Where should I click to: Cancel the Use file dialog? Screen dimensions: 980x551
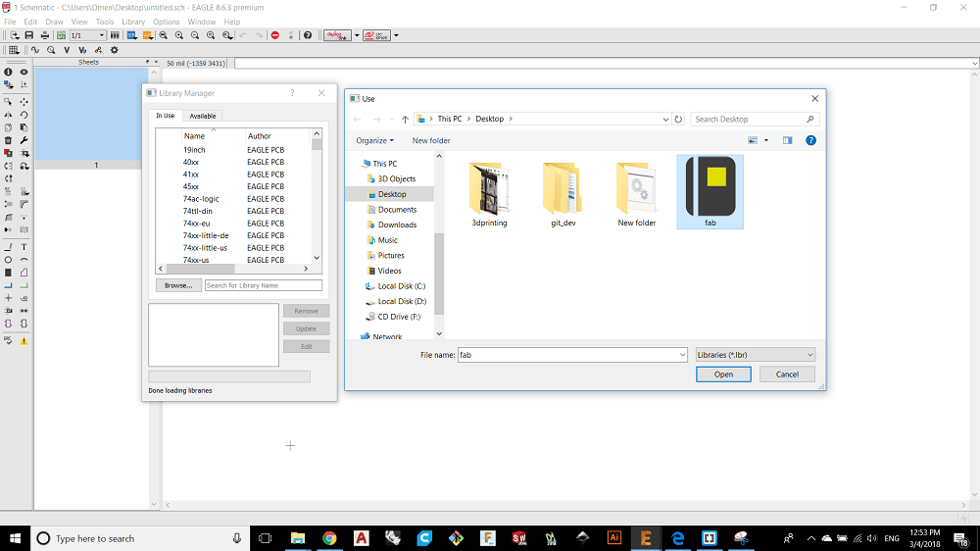[x=787, y=374]
